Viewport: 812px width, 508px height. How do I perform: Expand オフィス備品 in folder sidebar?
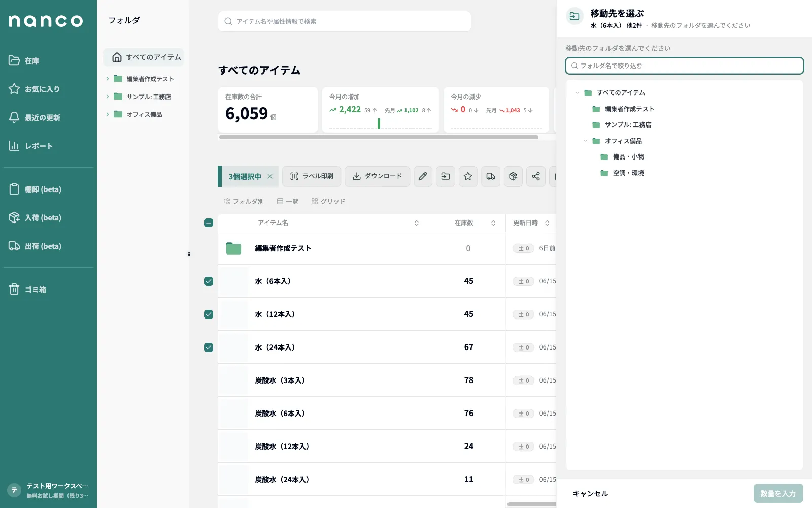(107, 114)
